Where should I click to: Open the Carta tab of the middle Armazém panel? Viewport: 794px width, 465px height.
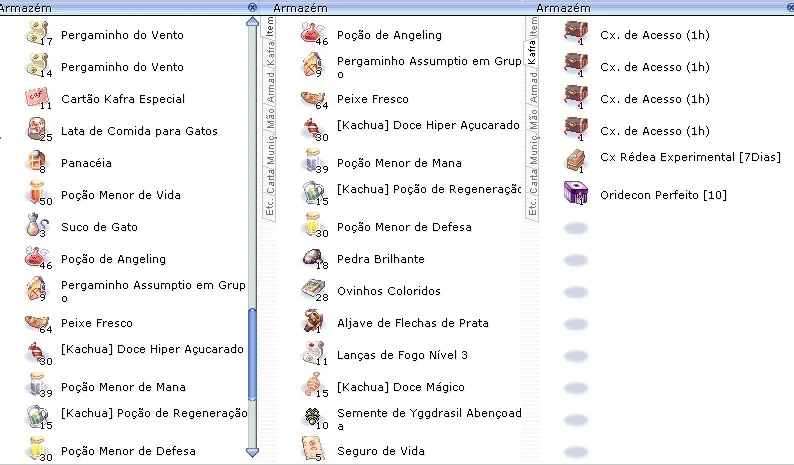(x=533, y=181)
